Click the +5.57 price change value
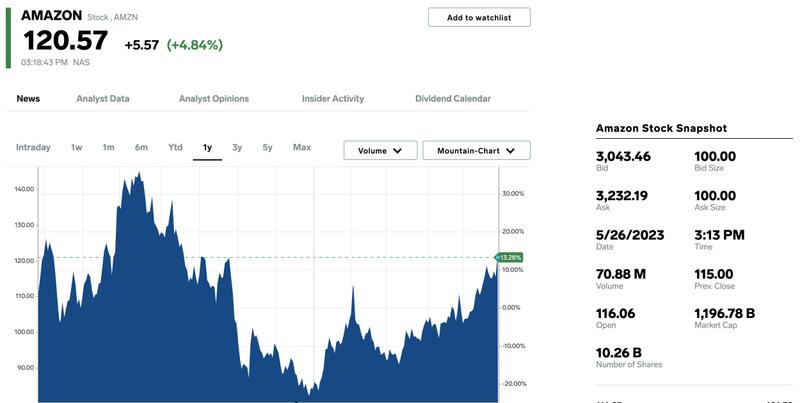 (x=142, y=45)
